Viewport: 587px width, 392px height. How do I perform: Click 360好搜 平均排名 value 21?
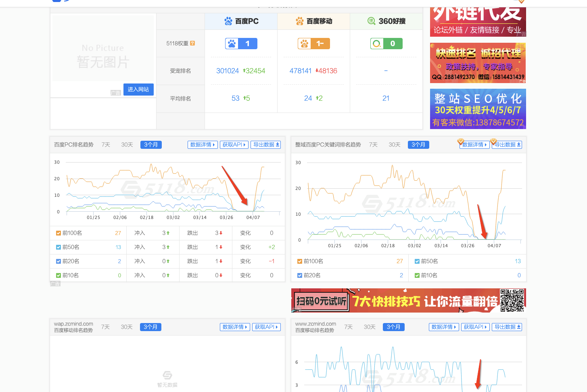point(386,98)
